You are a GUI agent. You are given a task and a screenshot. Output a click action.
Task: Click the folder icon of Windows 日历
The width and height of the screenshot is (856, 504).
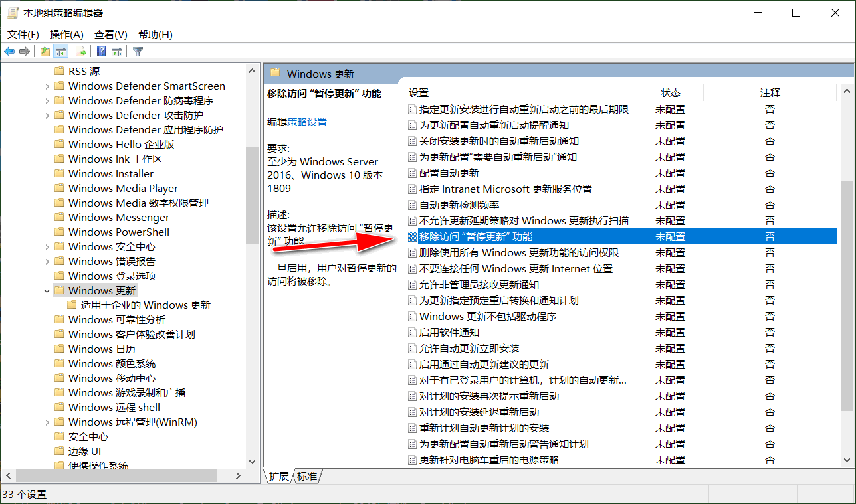click(x=59, y=349)
